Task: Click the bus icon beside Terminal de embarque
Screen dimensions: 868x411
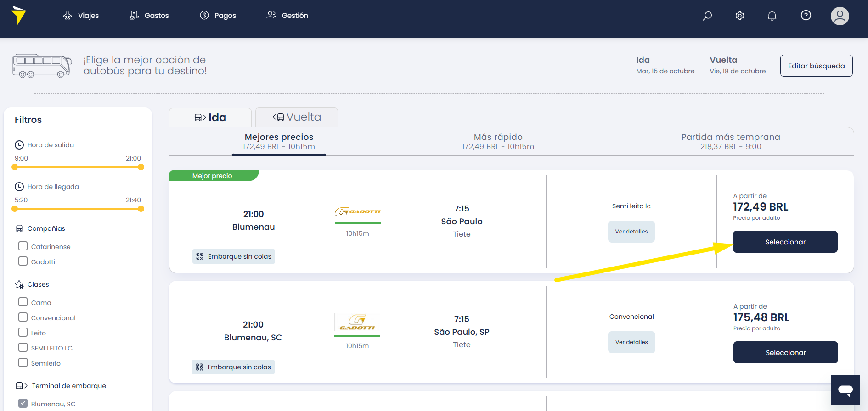Action: click(x=22, y=386)
